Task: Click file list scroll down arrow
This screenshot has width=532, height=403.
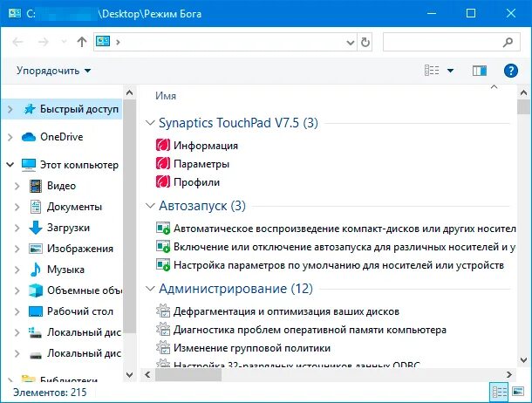Action: [x=523, y=360]
